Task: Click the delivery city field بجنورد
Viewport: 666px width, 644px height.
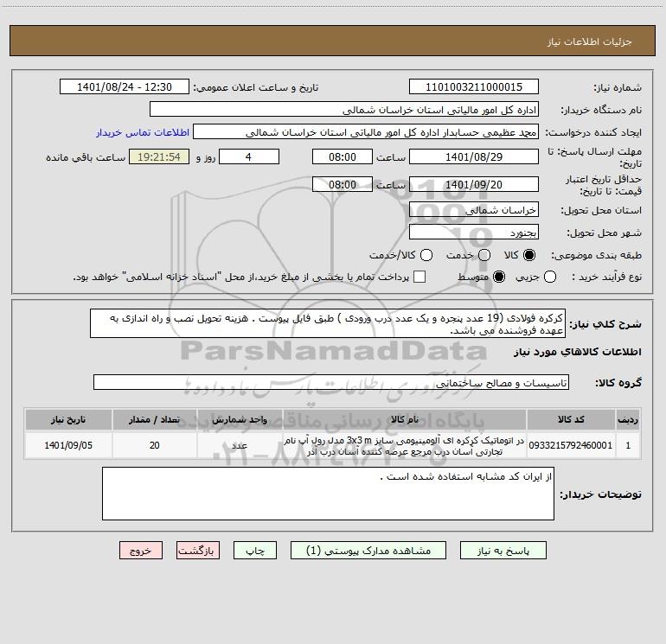Action: pos(474,233)
